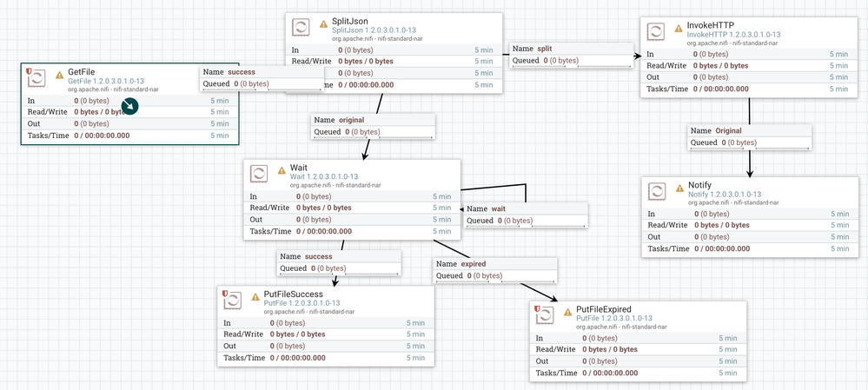Click the InvokeHTTP processor icon
This screenshot has height=390, width=868.
click(656, 30)
